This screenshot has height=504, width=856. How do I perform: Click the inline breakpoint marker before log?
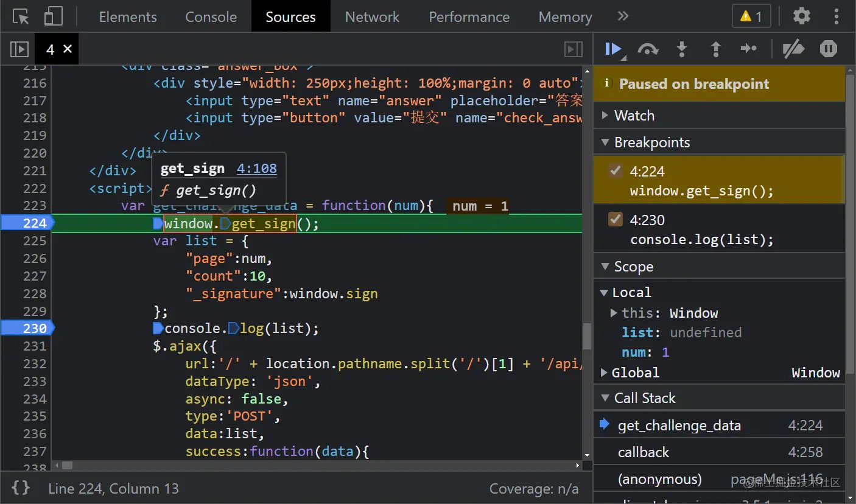[x=233, y=329]
